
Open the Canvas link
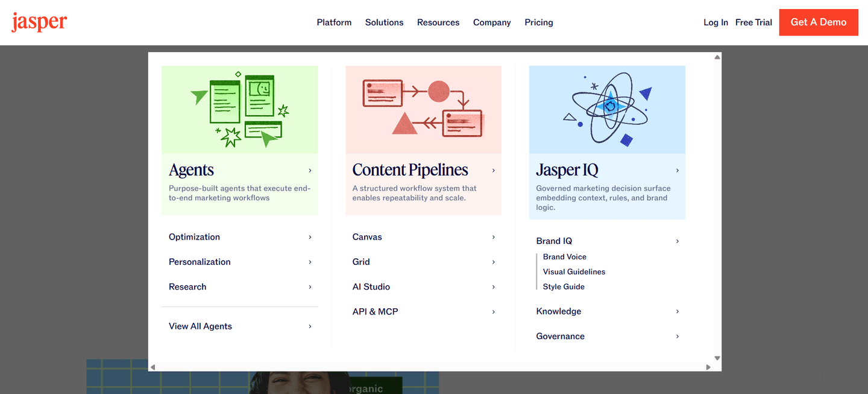point(367,237)
